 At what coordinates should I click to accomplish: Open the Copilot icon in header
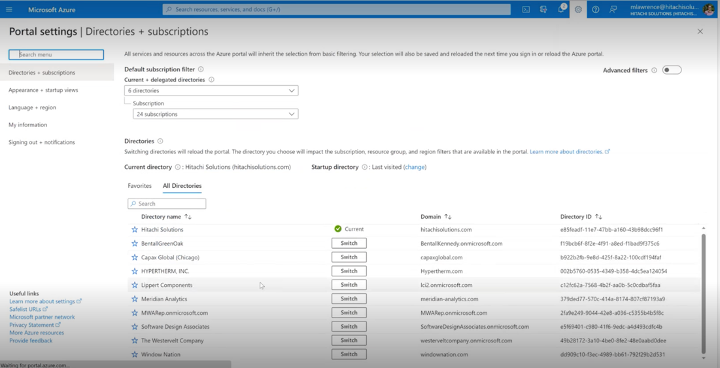(543, 9)
